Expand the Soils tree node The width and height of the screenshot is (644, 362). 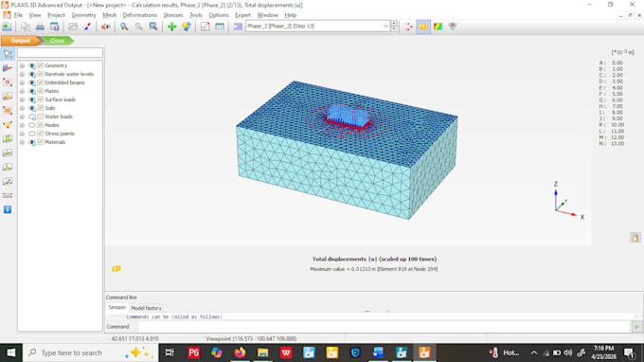pyautogui.click(x=22, y=108)
